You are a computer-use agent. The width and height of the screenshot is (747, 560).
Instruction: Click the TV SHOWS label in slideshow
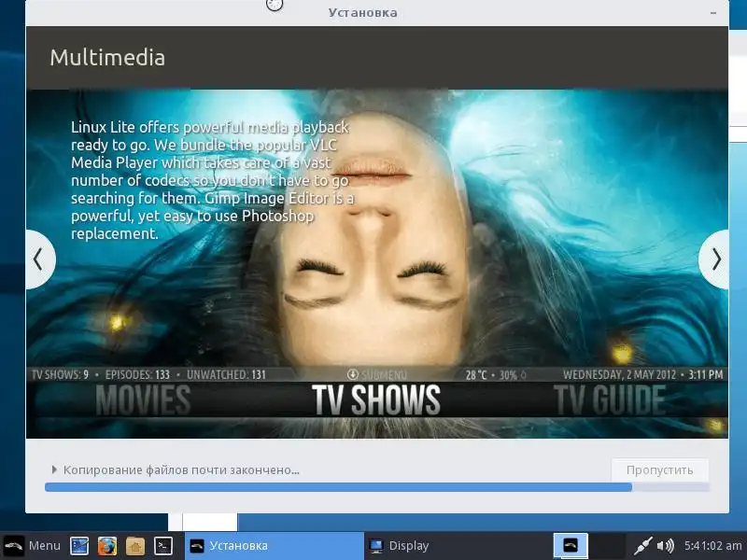[x=376, y=400]
